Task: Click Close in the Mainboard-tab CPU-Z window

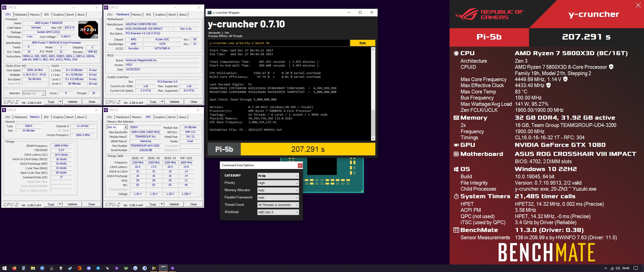Action: (x=194, y=102)
